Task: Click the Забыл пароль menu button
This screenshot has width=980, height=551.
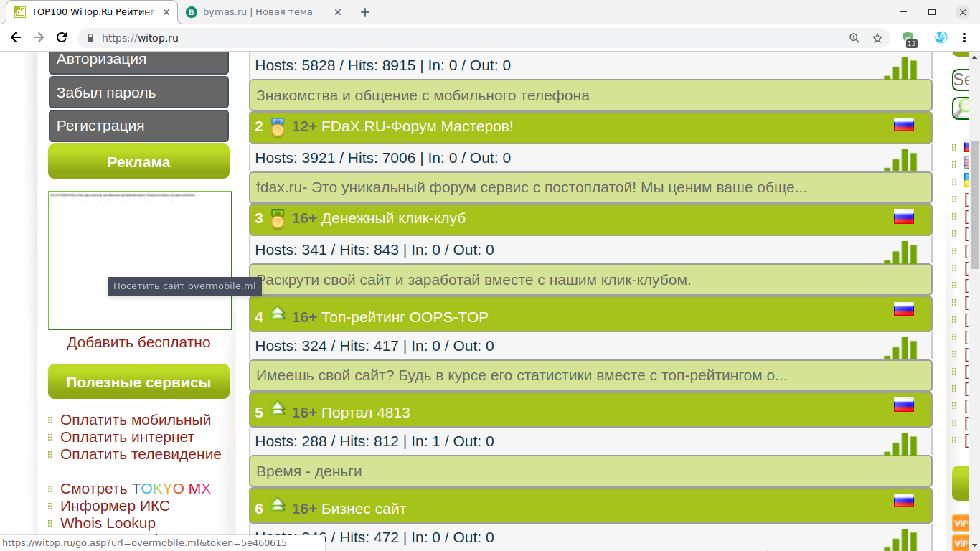Action: click(x=138, y=93)
